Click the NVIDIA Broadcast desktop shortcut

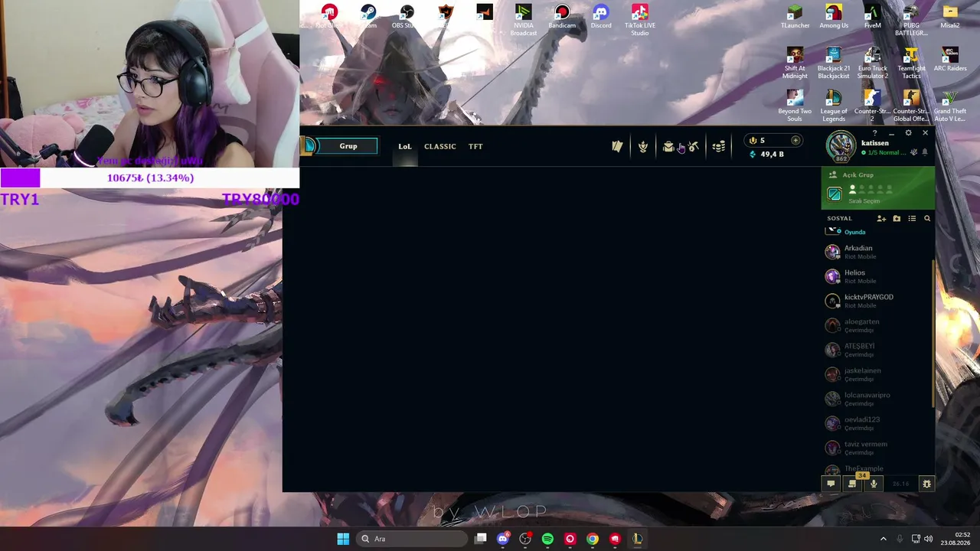point(524,20)
